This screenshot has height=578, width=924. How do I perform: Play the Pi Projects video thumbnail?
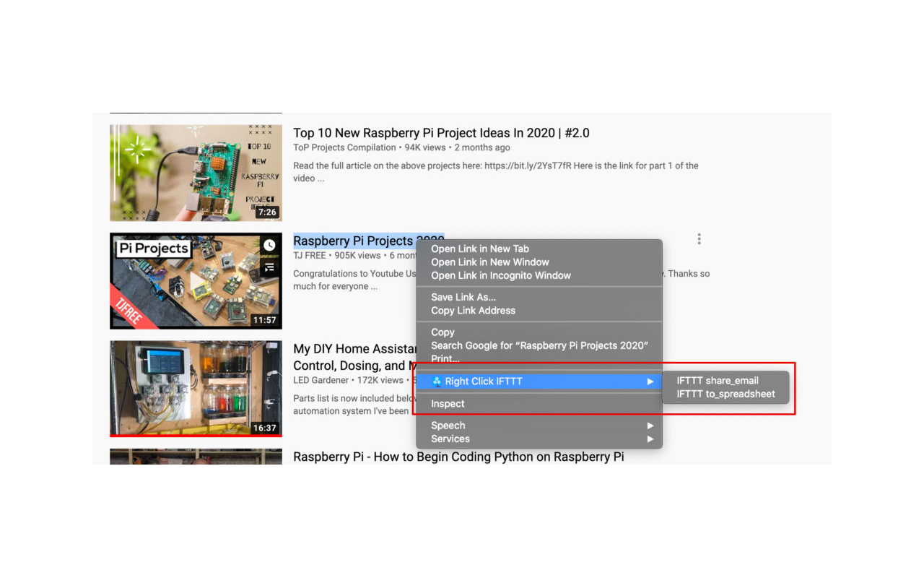(x=196, y=280)
